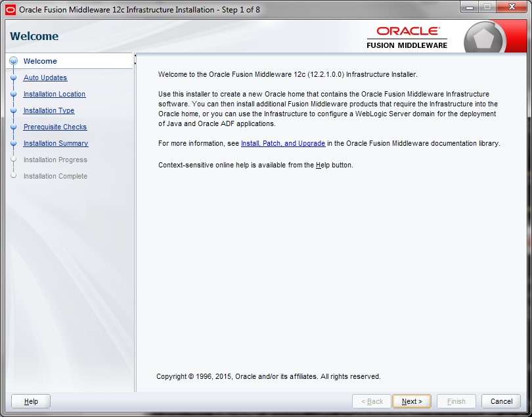Select the Installation Complete step label
This screenshot has width=532, height=417.
point(55,176)
